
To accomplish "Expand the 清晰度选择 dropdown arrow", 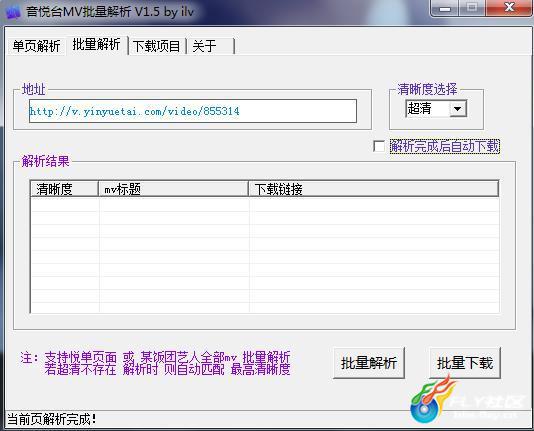I will (458, 109).
